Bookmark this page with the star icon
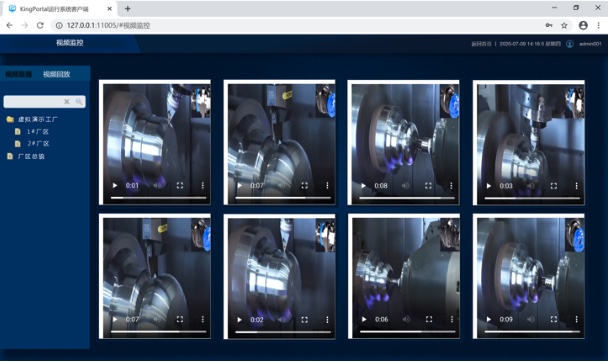The width and height of the screenshot is (608, 362). pos(564,25)
